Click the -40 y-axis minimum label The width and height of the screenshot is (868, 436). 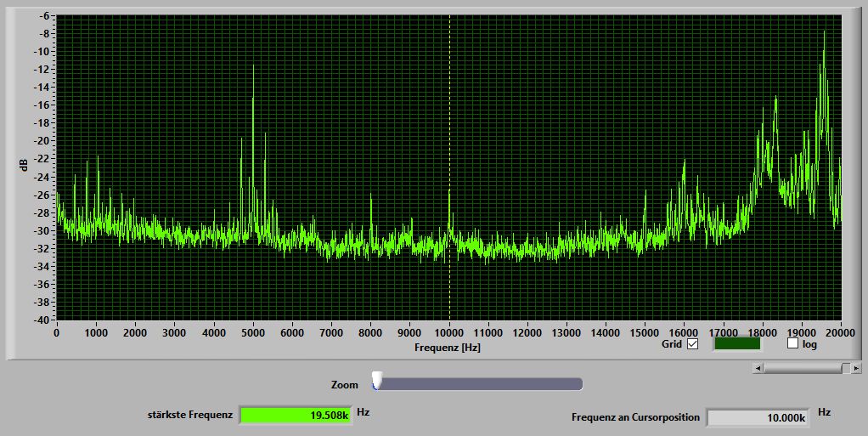[41, 320]
